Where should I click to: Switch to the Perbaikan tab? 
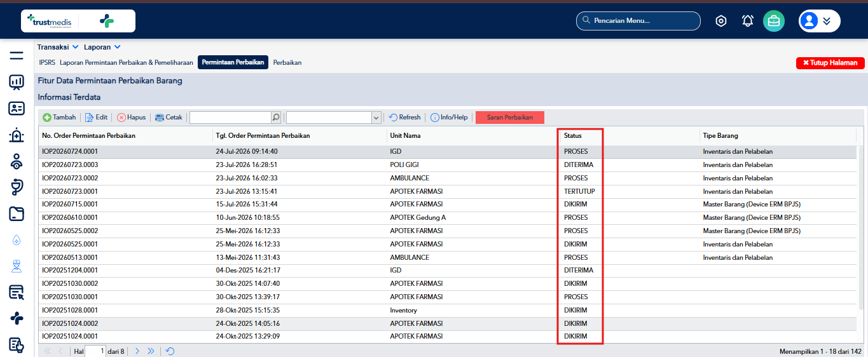pyautogui.click(x=287, y=63)
